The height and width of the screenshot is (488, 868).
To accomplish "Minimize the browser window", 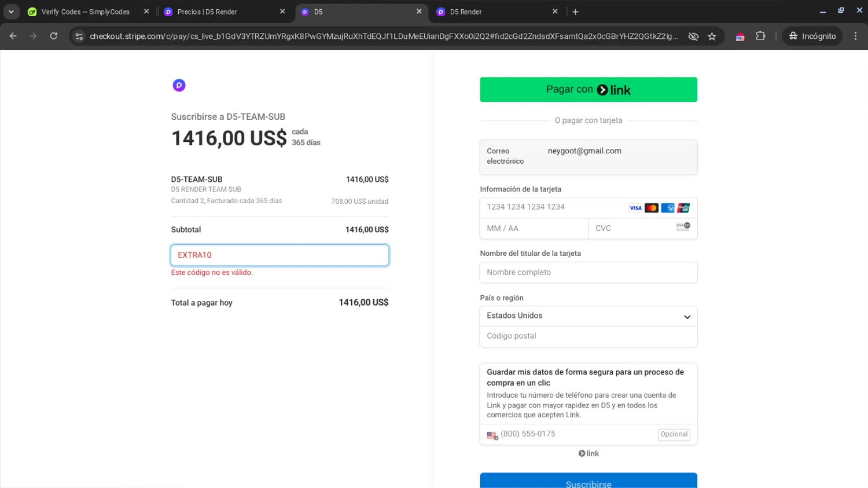I will (x=822, y=11).
